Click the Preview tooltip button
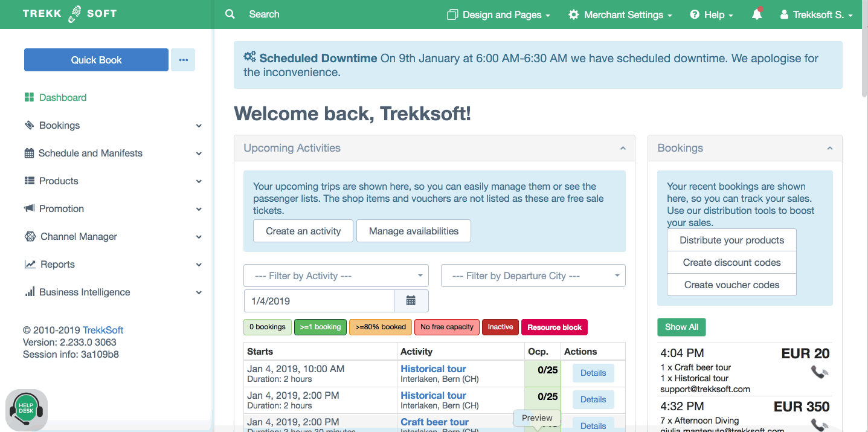This screenshot has width=868, height=432. click(537, 418)
